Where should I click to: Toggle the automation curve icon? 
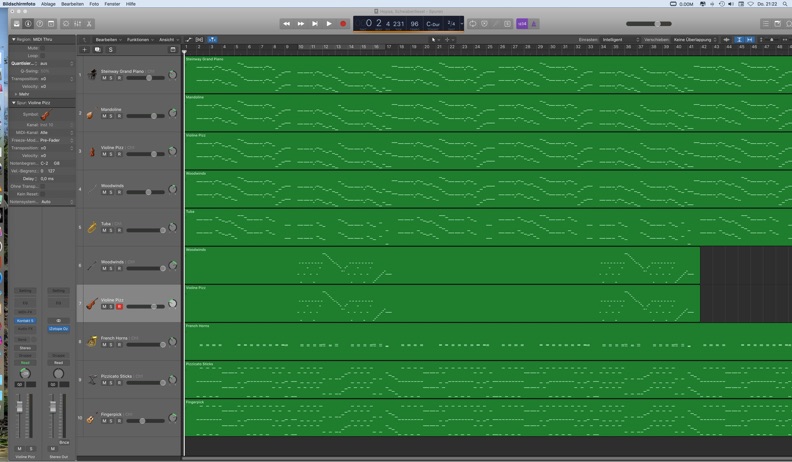189,39
